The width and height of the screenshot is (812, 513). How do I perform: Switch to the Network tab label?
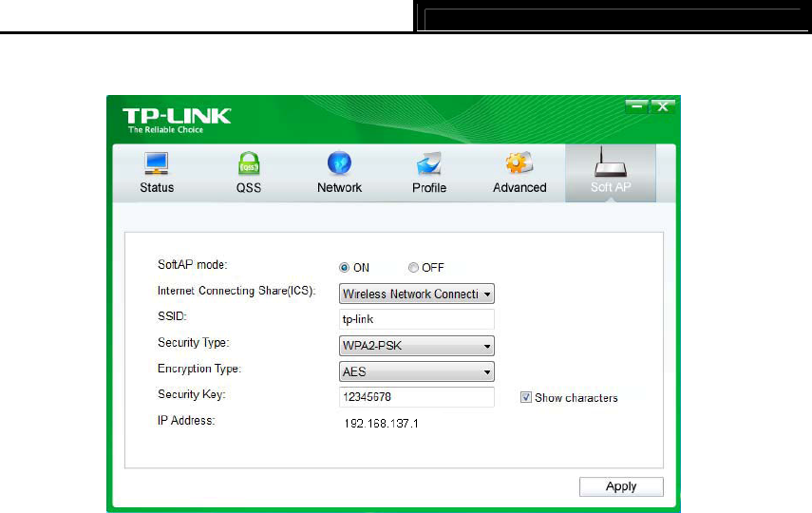tap(339, 187)
